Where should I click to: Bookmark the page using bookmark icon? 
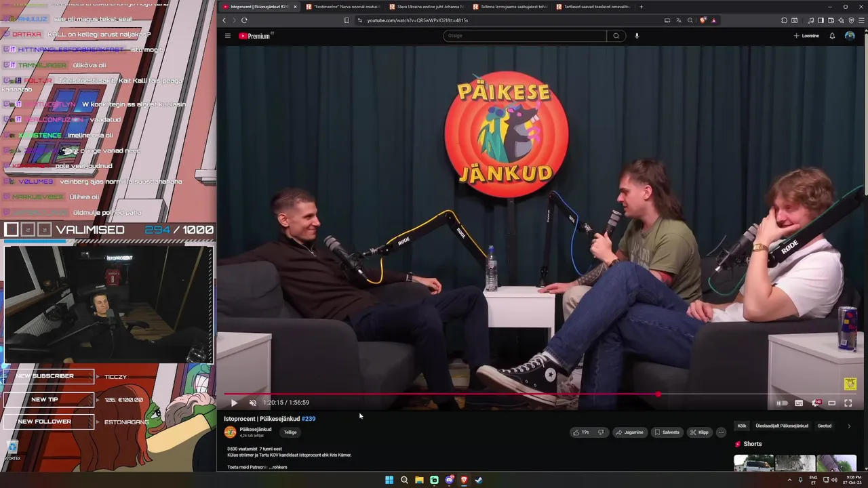(347, 20)
